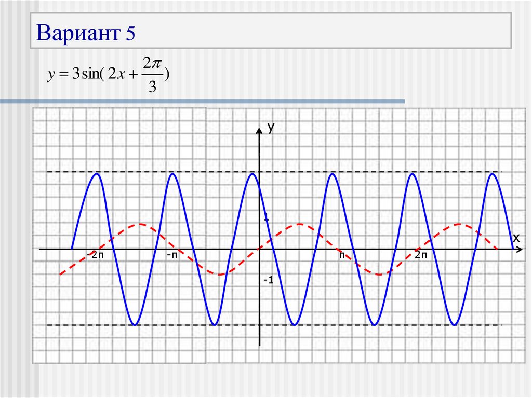Image resolution: width=532 pixels, height=398 pixels.
Task: Click the 'Вариант 5' title text
Action: [x=86, y=33]
